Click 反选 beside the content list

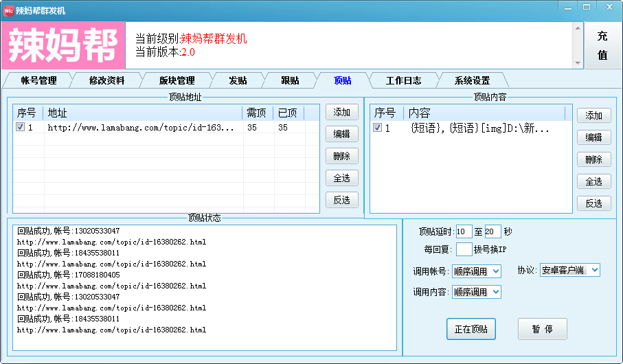[x=593, y=203]
